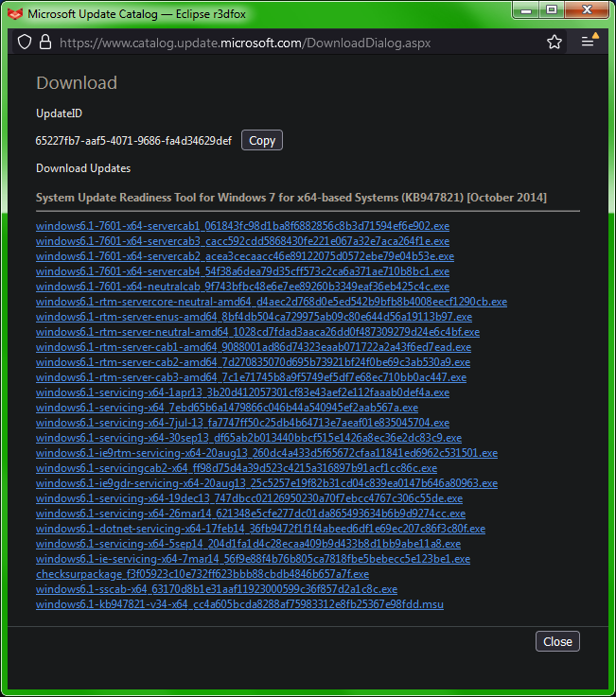This screenshot has width=616, height=697.
Task: Click the System Update Readiness Tool title
Action: (x=291, y=198)
